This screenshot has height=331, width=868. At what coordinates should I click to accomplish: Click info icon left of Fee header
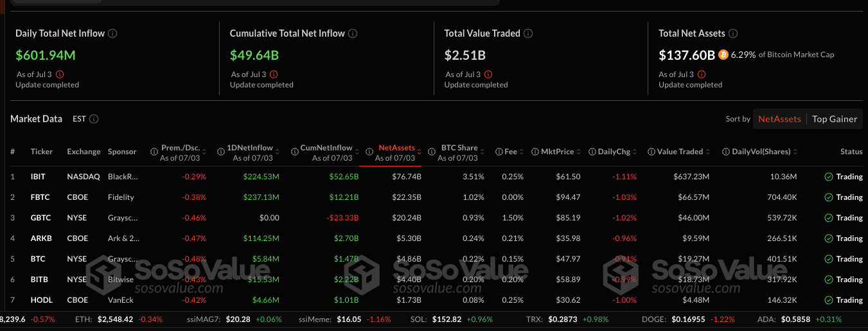point(499,152)
